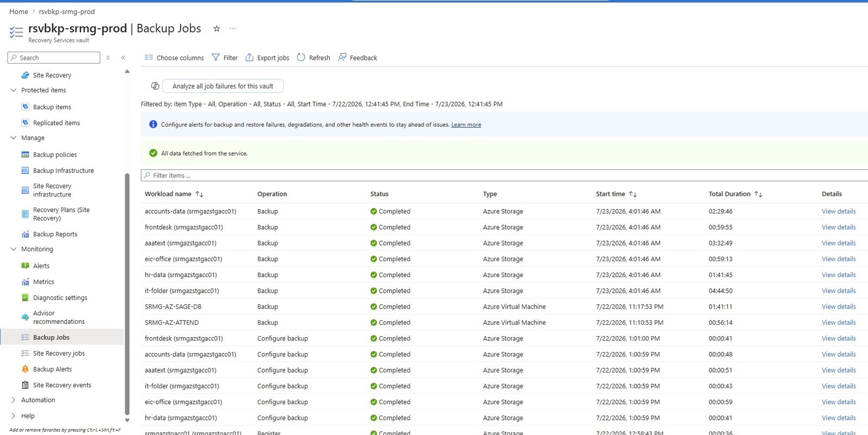Click the favorite star icon beside Backup Jobs

(x=216, y=29)
